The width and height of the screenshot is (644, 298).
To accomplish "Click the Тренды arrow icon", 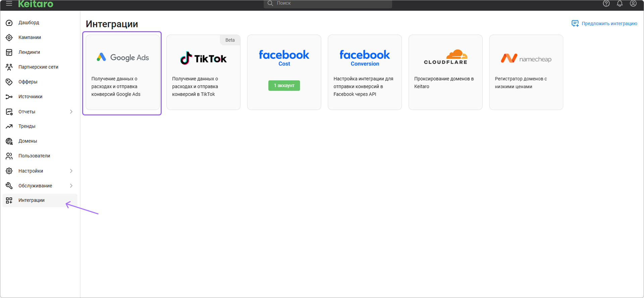I will coord(9,127).
